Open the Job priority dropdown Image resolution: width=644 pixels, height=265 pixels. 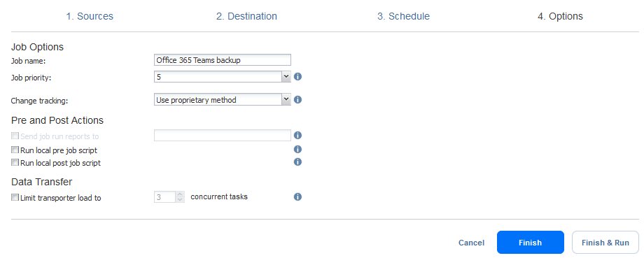(286, 77)
